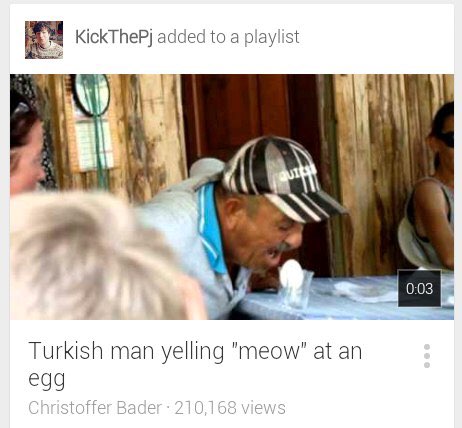Play the Turkish man egg video thumbnail

(232, 197)
